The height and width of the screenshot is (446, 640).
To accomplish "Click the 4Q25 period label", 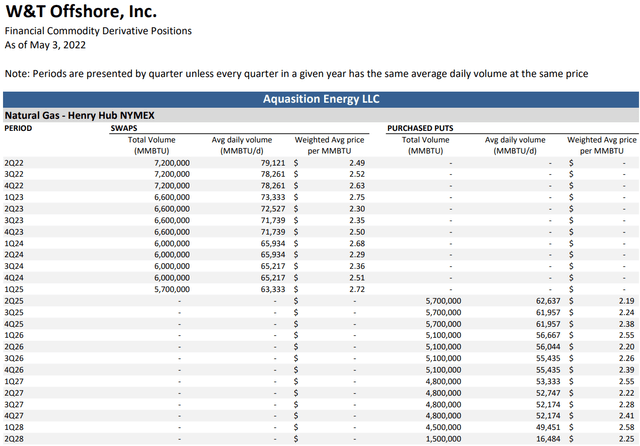I will 14,324.
